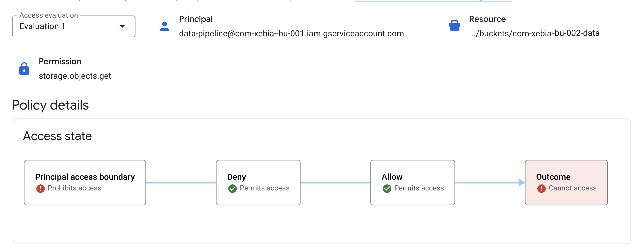This screenshot has height=252, width=644.
Task: Select the Allow policy box
Action: click(412, 182)
